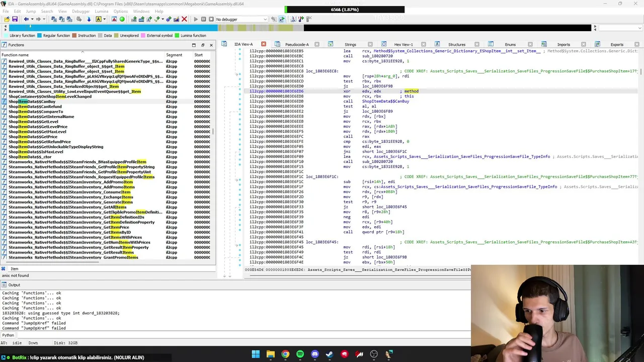Switch to the Pseudocode-A tab

(297, 44)
